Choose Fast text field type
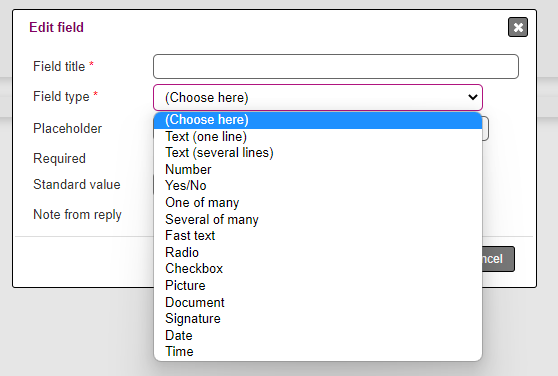This screenshot has width=558, height=376. (318, 235)
